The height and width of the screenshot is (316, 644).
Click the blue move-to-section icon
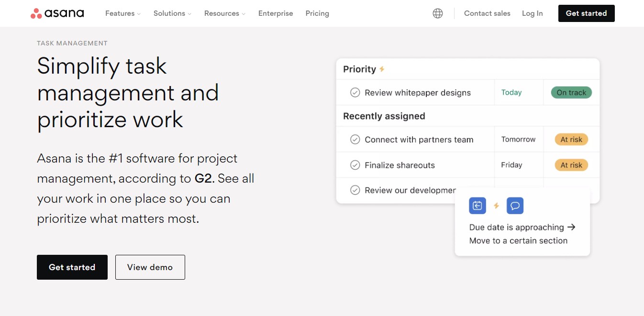tap(477, 206)
